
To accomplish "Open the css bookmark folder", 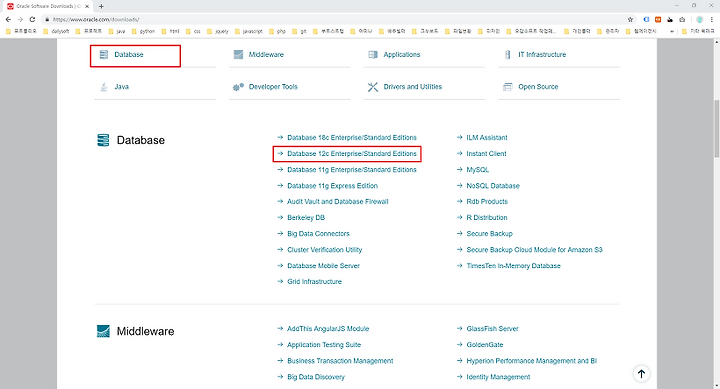I will point(193,31).
